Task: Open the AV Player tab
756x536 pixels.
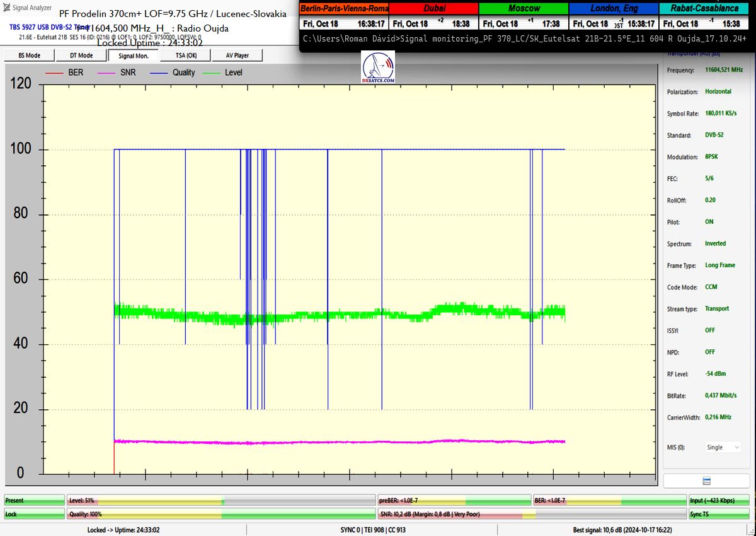Action: (238, 55)
